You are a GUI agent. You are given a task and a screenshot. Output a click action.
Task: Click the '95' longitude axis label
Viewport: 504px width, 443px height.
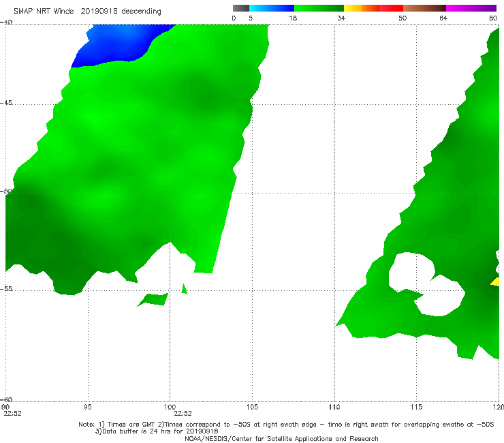[x=87, y=407]
